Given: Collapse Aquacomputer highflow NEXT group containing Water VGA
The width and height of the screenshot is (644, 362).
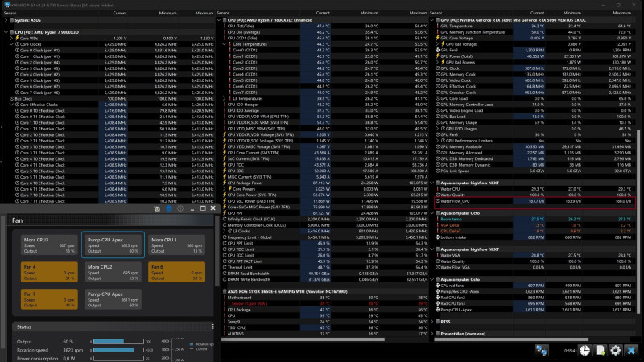Looking at the screenshot, I should point(432,249).
